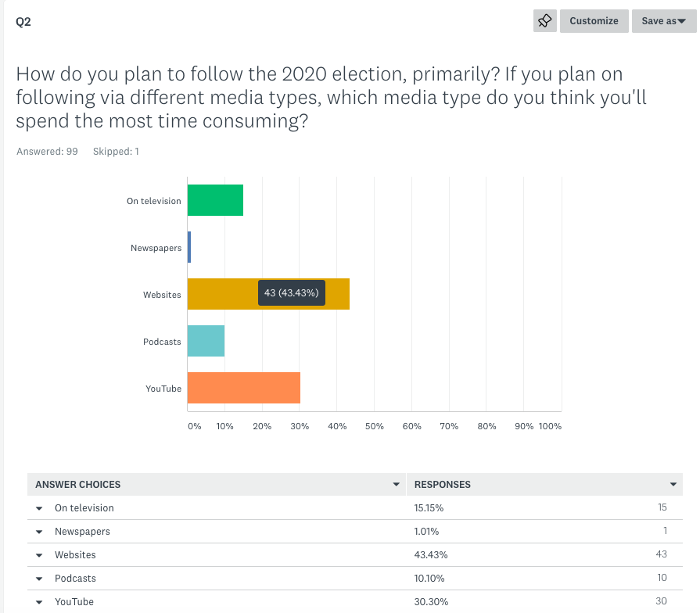Click the blue Newspapers bar
The height and width of the screenshot is (613, 700).
(189, 247)
